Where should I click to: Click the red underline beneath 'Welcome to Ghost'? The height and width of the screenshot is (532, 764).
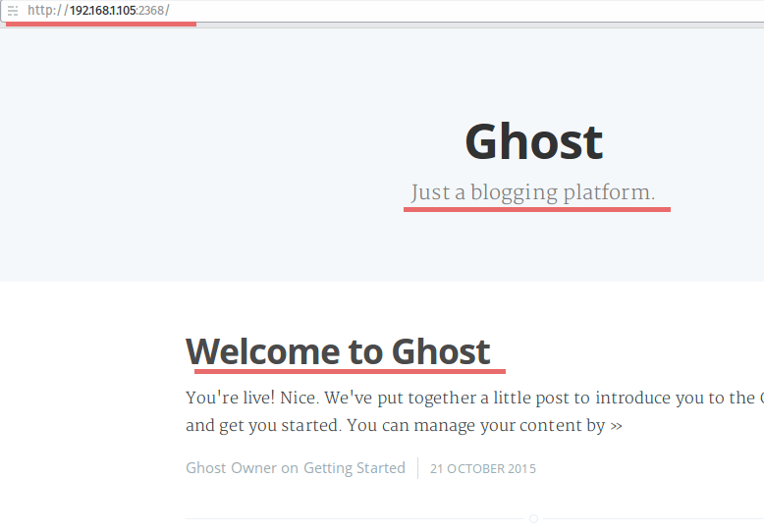click(x=350, y=372)
